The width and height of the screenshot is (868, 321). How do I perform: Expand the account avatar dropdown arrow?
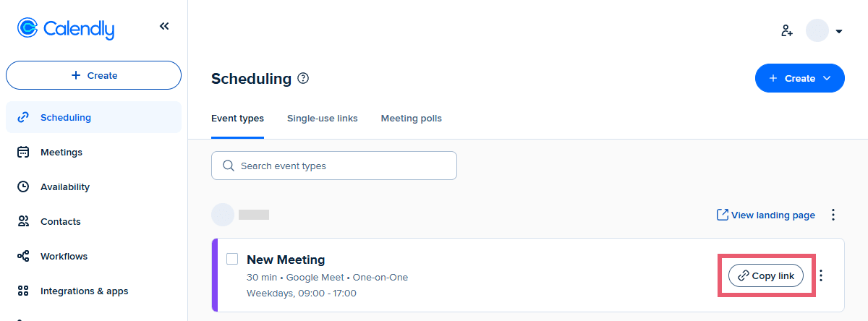pos(839,31)
